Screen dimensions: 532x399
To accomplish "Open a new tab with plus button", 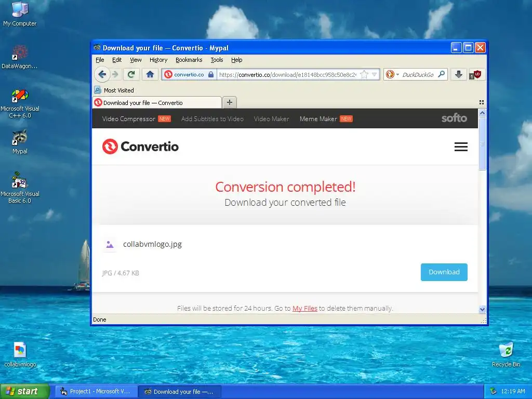I will [230, 102].
